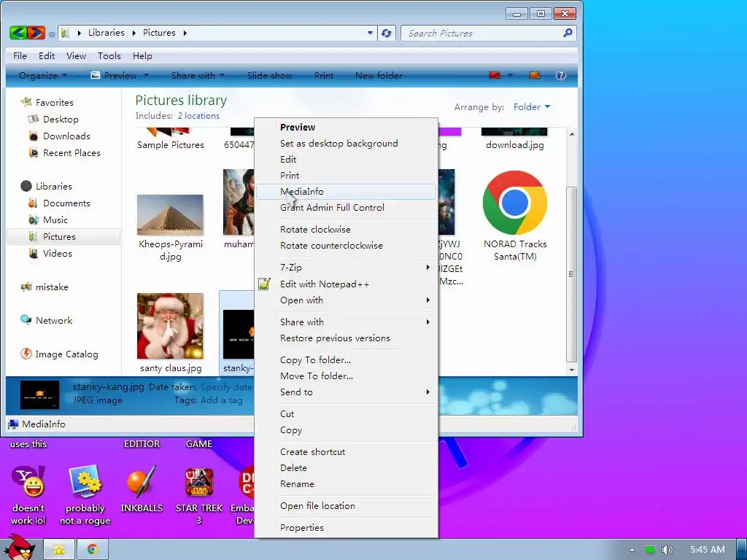Select Videos library in sidebar
Screen dimensions: 747x560
pyautogui.click(x=57, y=253)
